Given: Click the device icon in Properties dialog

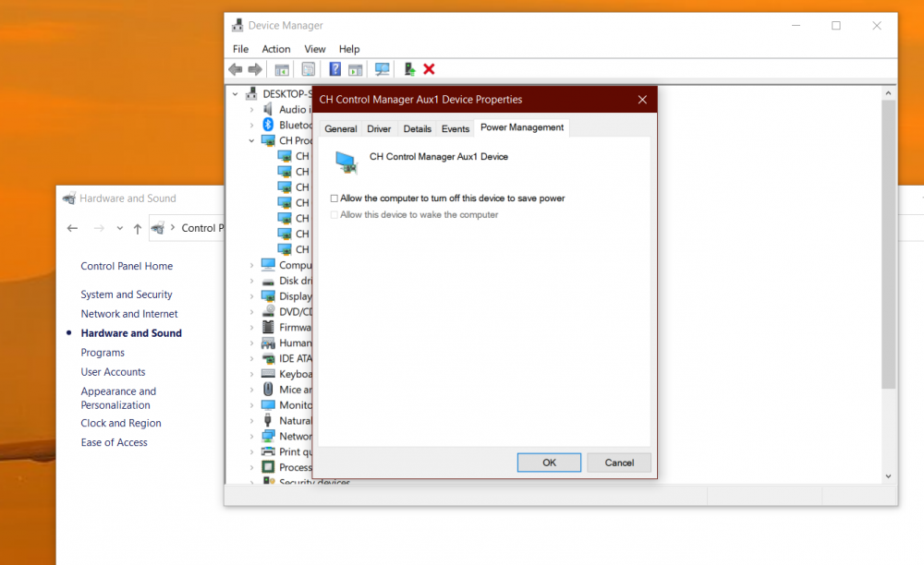Looking at the screenshot, I should point(346,162).
